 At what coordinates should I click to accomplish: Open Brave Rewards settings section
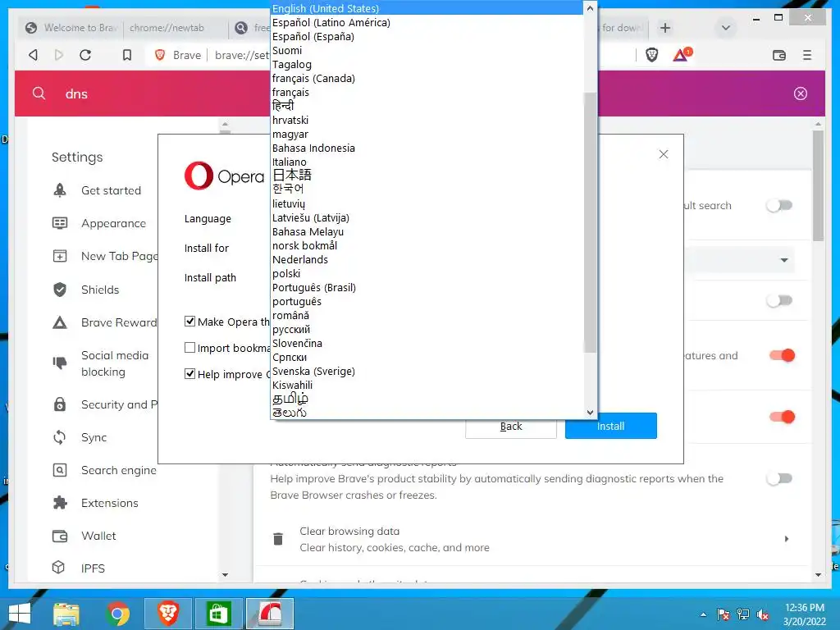click(x=104, y=322)
